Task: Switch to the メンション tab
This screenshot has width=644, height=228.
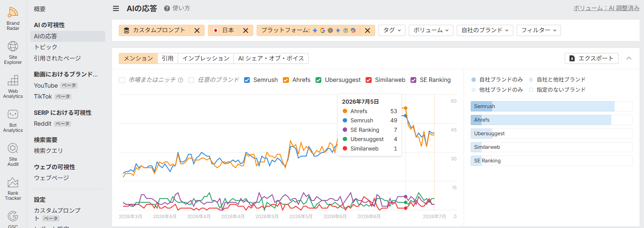Action: (138, 58)
